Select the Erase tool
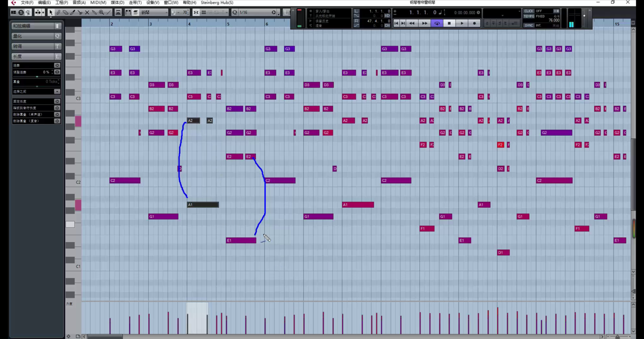The width and height of the screenshot is (644, 339). pyautogui.click(x=65, y=12)
